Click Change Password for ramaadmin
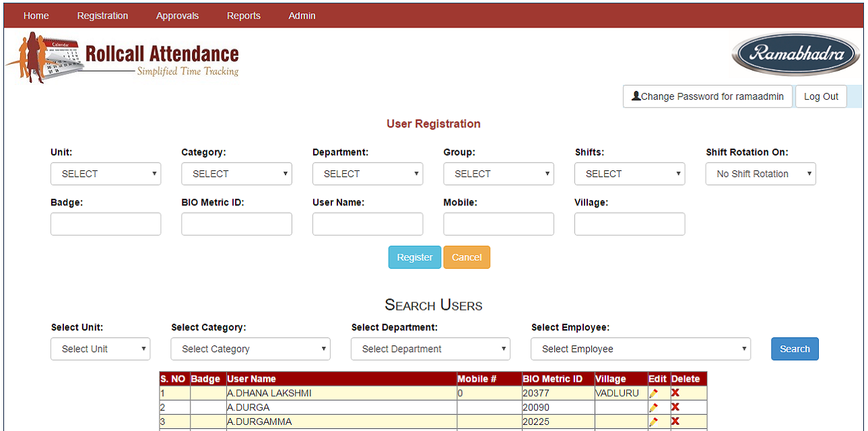868x431 pixels. pos(707,96)
